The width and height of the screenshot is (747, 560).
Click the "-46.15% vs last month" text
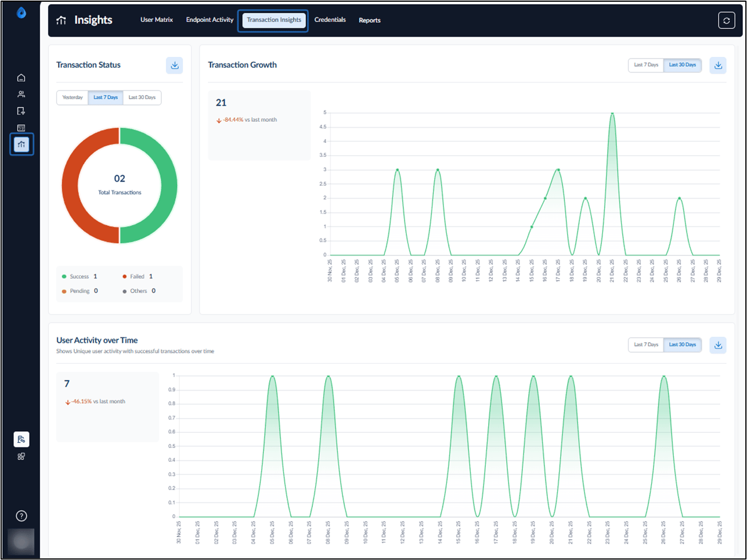click(95, 402)
